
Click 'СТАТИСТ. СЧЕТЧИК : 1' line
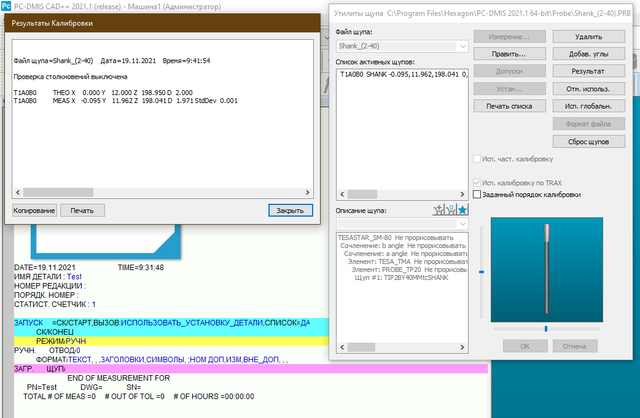55,305
